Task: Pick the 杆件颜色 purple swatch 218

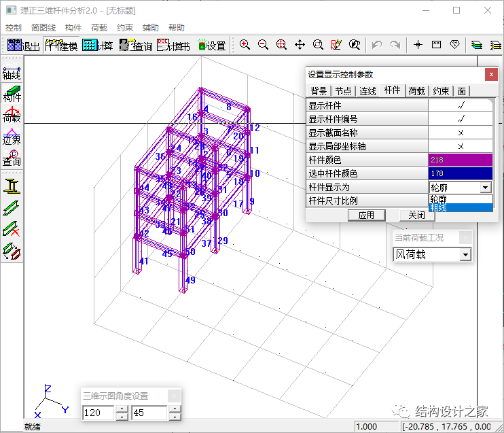Action: click(x=461, y=160)
